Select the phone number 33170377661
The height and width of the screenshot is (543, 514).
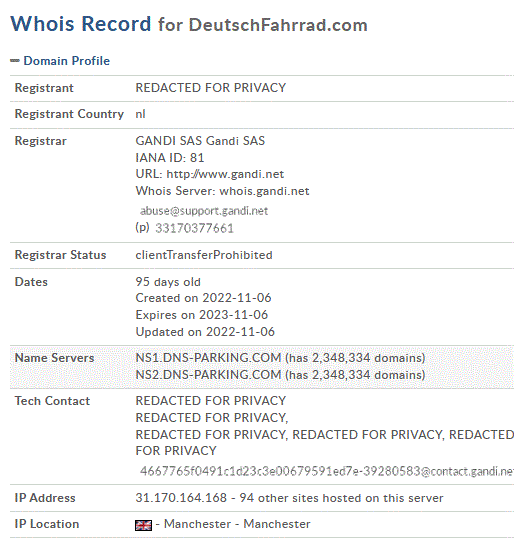pyautogui.click(x=194, y=228)
